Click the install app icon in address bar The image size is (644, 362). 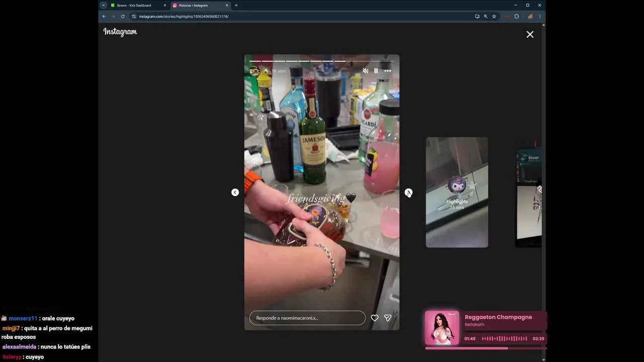pyautogui.click(x=477, y=17)
